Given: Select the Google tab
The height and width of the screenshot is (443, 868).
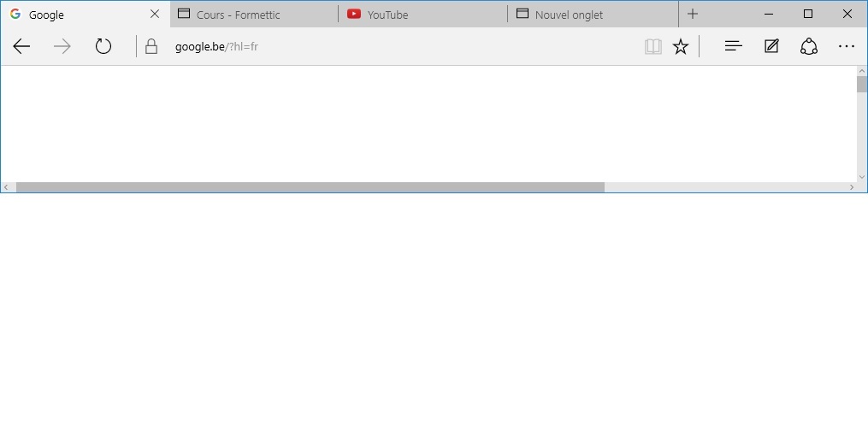Looking at the screenshot, I should 86,15.
